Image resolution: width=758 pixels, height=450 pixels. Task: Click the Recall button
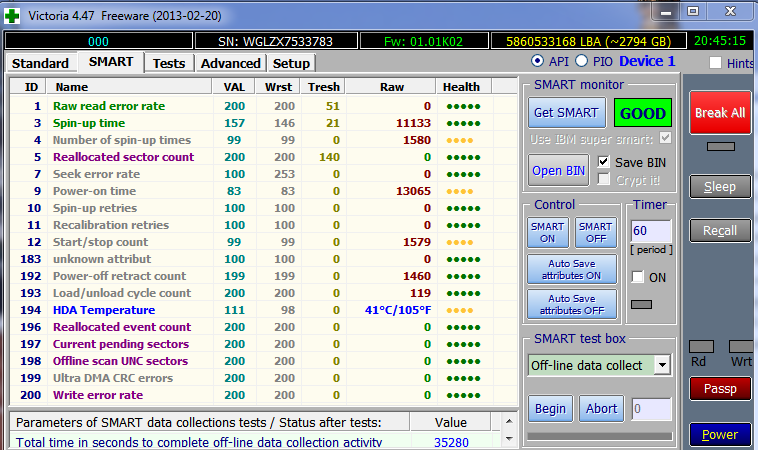[x=720, y=231]
